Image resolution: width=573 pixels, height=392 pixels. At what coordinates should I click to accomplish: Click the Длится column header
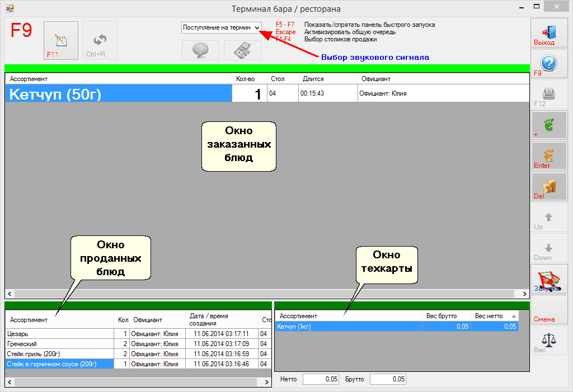click(328, 79)
